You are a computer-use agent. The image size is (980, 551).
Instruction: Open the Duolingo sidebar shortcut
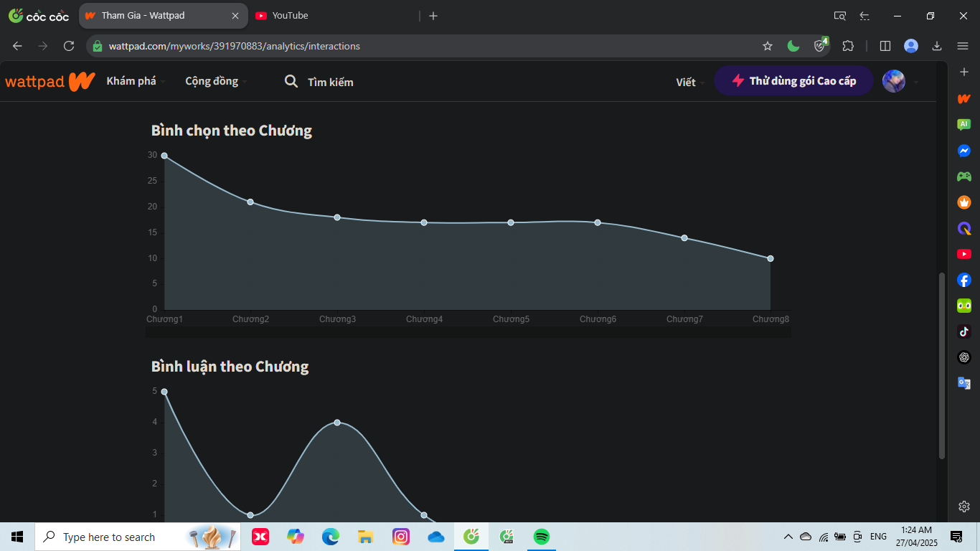(x=964, y=306)
